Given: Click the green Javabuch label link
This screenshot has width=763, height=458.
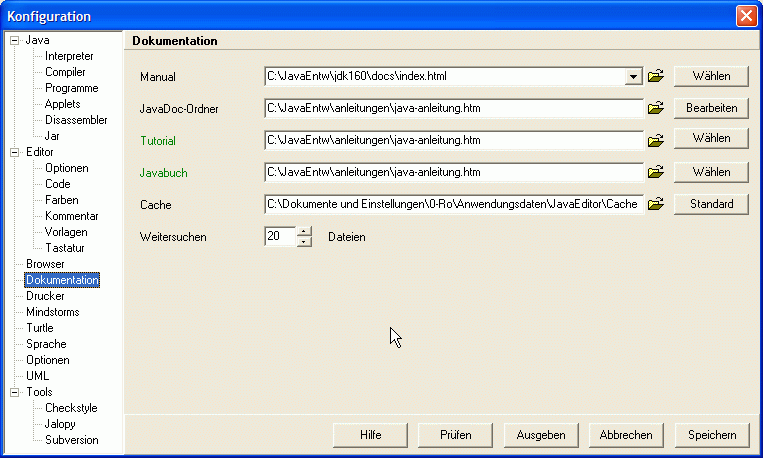Looking at the screenshot, I should point(164,173).
